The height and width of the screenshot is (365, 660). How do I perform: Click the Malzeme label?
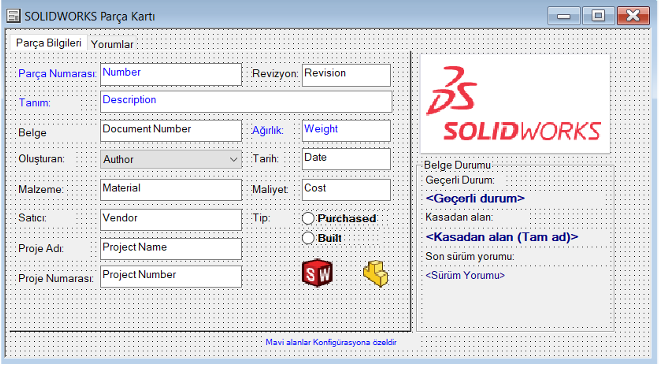click(x=40, y=189)
